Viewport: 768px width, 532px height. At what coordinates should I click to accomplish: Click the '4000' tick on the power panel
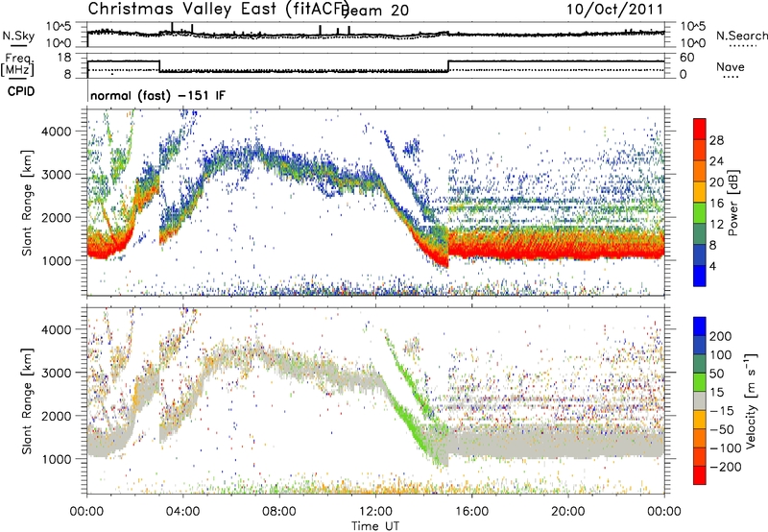click(x=56, y=132)
